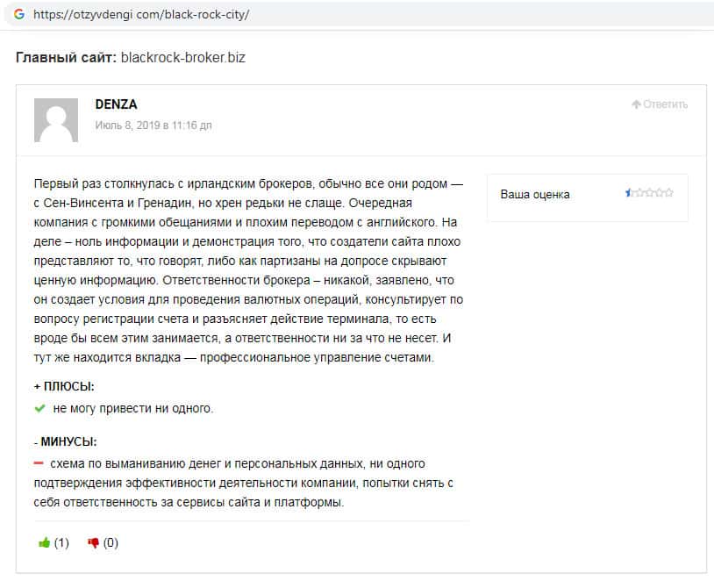Click the blue half-filled first rating star
714x588 pixels.
click(x=629, y=193)
